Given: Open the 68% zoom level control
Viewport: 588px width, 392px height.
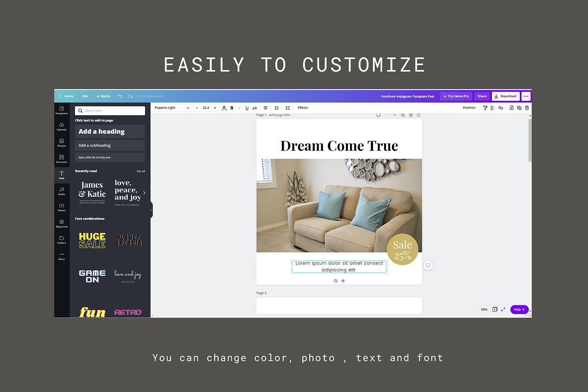Looking at the screenshot, I should [x=484, y=309].
